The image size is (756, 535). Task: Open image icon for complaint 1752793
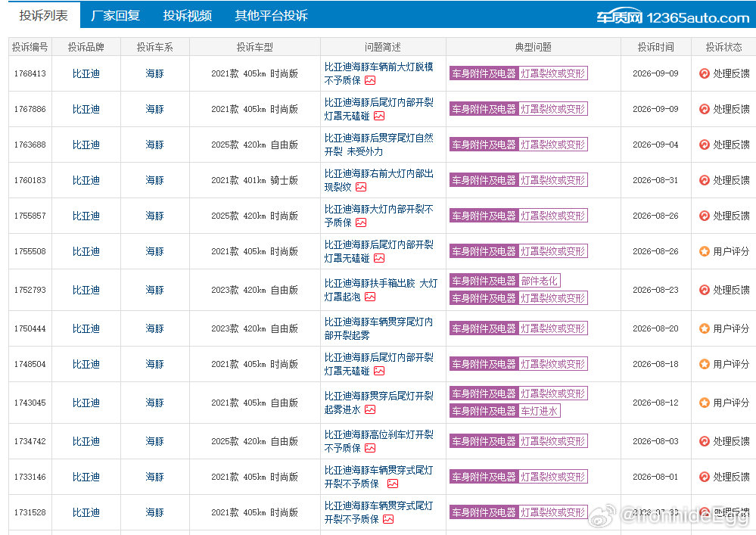click(370, 297)
